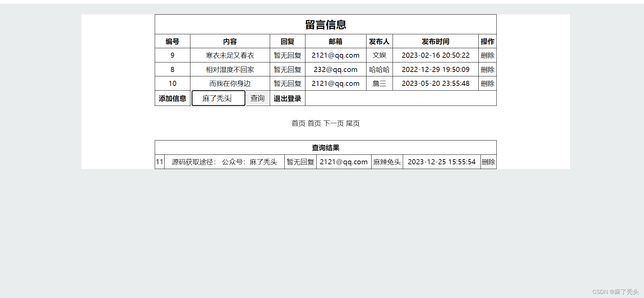The height and width of the screenshot is (298, 644).
Task: Select the 内容 column header
Action: point(230,41)
